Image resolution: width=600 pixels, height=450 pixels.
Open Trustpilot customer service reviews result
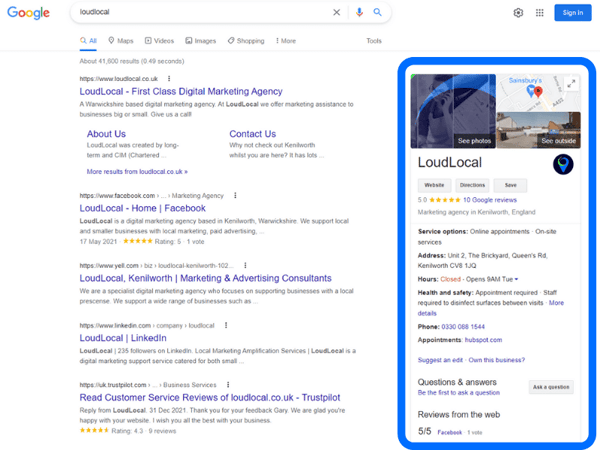pos(210,398)
